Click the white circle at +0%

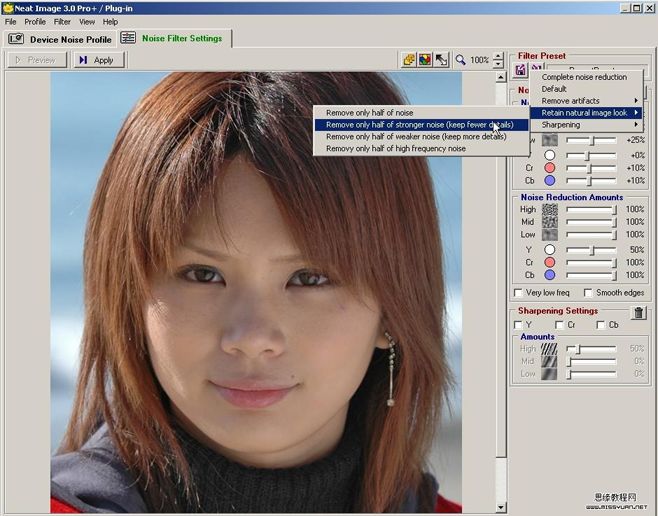pyautogui.click(x=550, y=155)
